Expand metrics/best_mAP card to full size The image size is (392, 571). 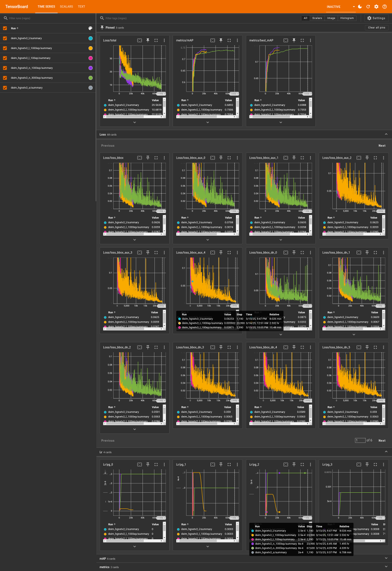pyautogui.click(x=302, y=40)
